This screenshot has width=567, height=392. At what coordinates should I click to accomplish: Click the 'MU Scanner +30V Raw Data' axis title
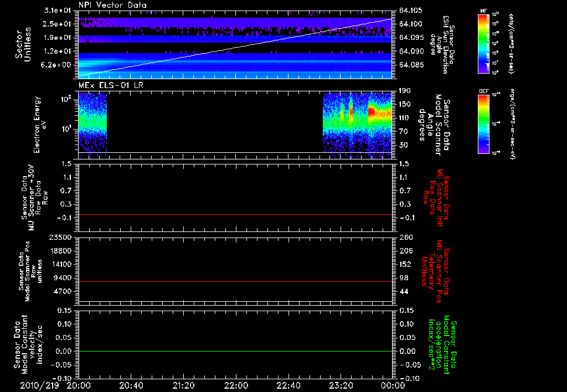tap(34, 198)
